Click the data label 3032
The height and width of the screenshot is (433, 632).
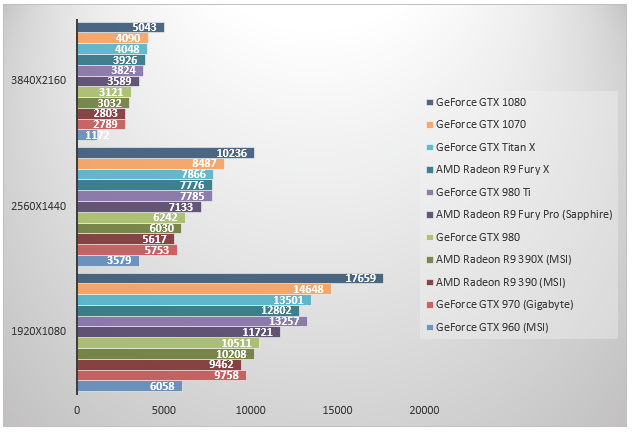pyautogui.click(x=109, y=103)
